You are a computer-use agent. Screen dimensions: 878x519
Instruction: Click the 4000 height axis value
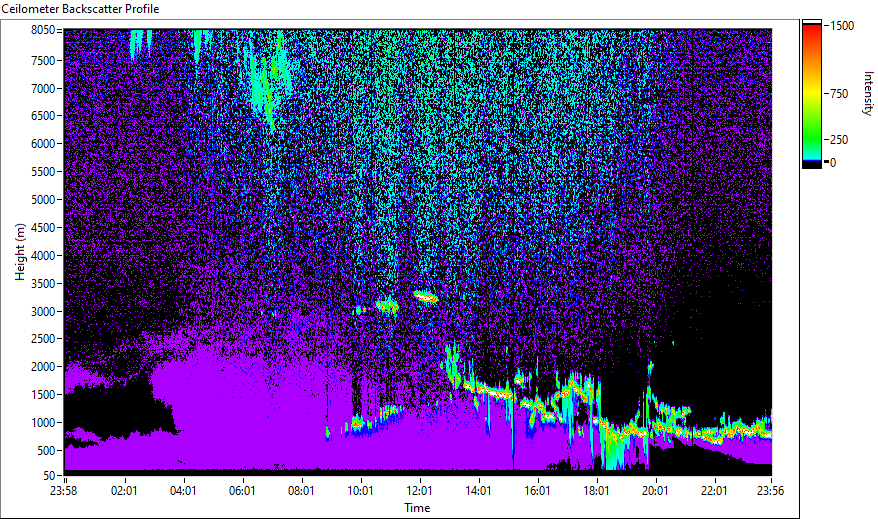coord(43,256)
